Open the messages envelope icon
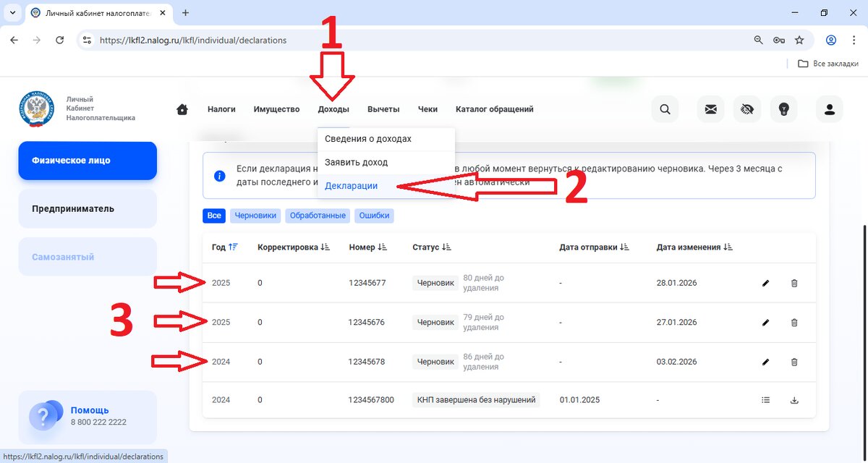This screenshot has height=463, width=868. pos(711,109)
